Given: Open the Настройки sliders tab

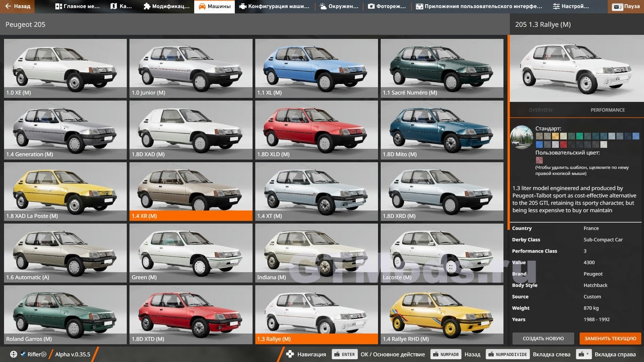Looking at the screenshot, I should click(570, 7).
